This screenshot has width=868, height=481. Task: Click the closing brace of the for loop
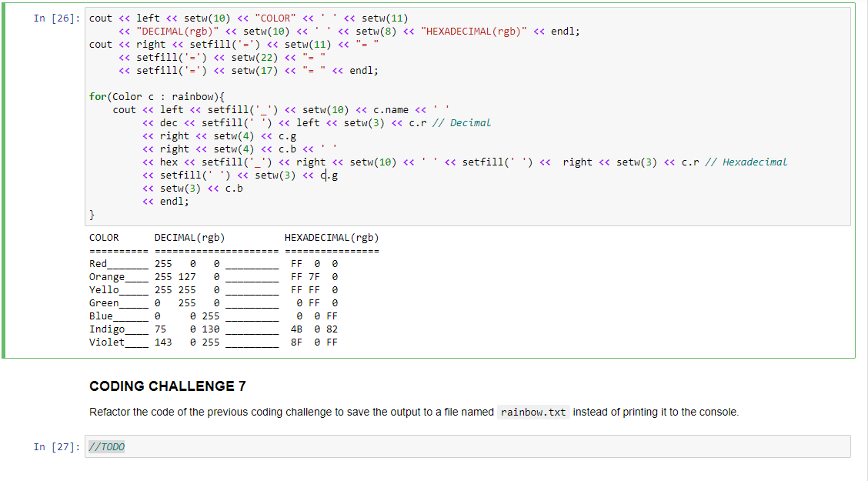click(x=92, y=213)
